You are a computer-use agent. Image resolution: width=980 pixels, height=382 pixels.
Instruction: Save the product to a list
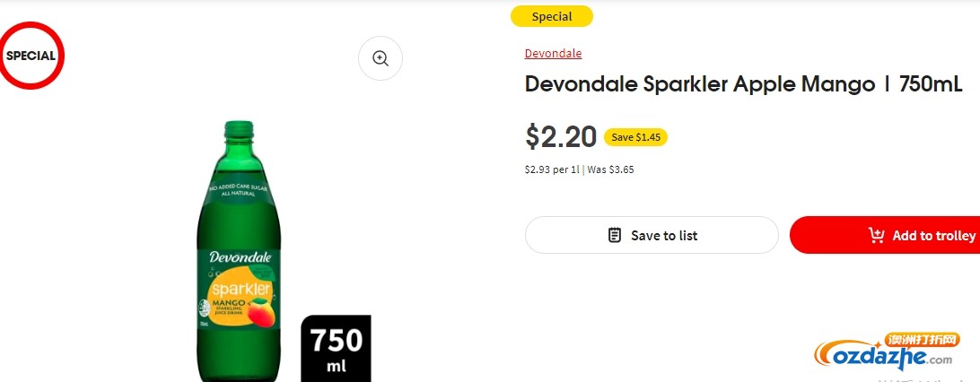(652, 235)
